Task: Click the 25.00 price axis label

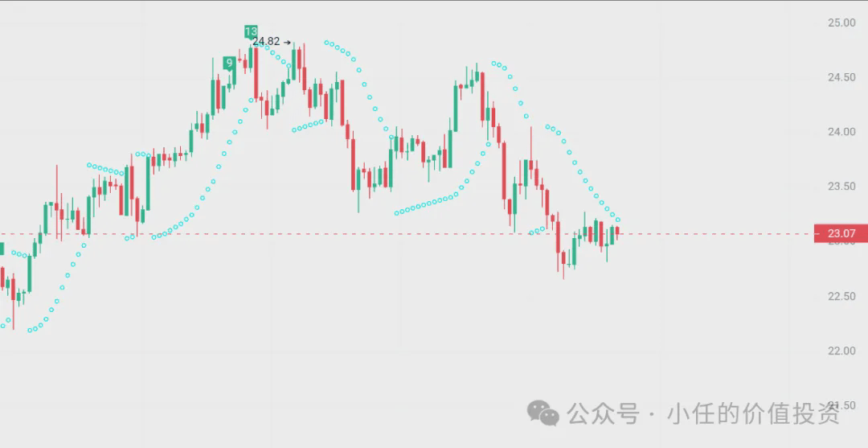Action: 841,23
